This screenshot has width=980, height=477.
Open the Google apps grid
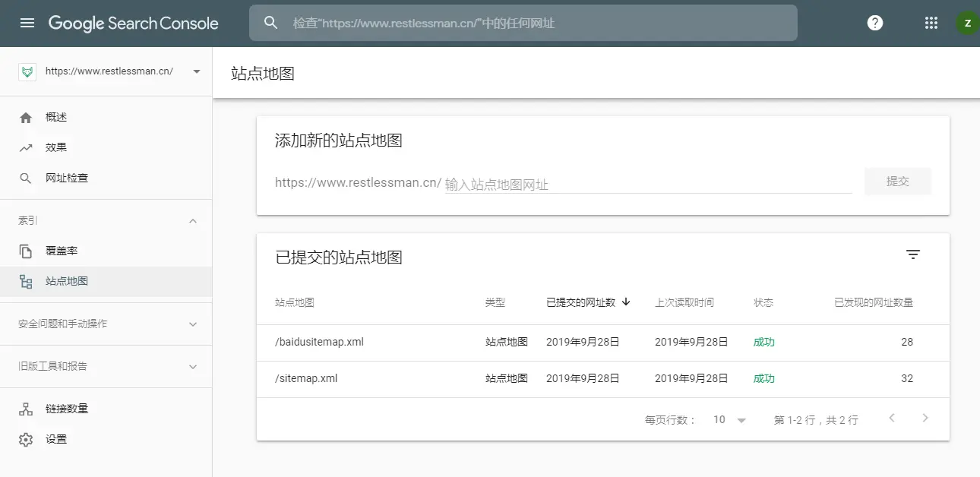click(931, 23)
